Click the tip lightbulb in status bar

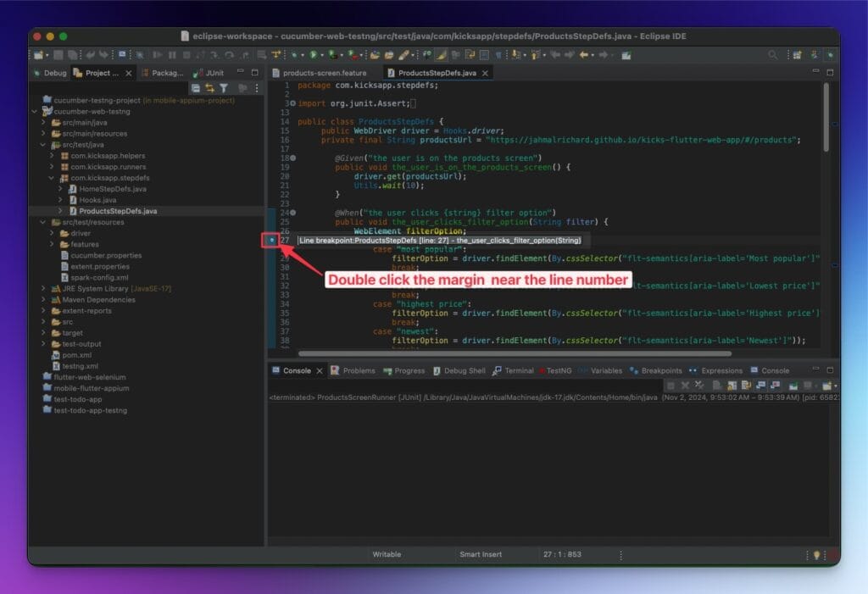816,555
